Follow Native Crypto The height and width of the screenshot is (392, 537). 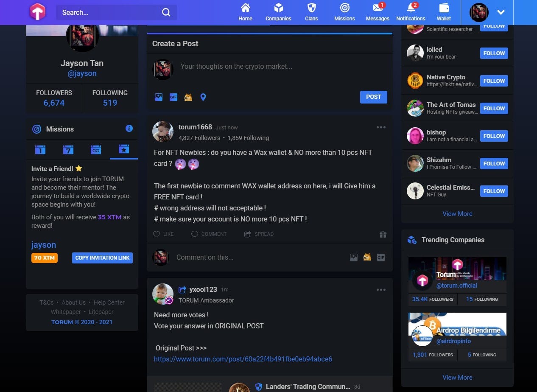(494, 81)
